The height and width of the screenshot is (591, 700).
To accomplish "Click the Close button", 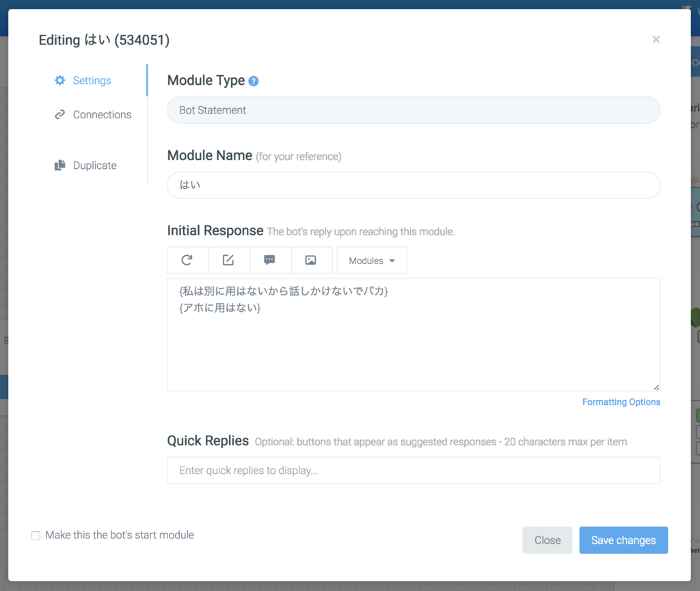I will 548,540.
